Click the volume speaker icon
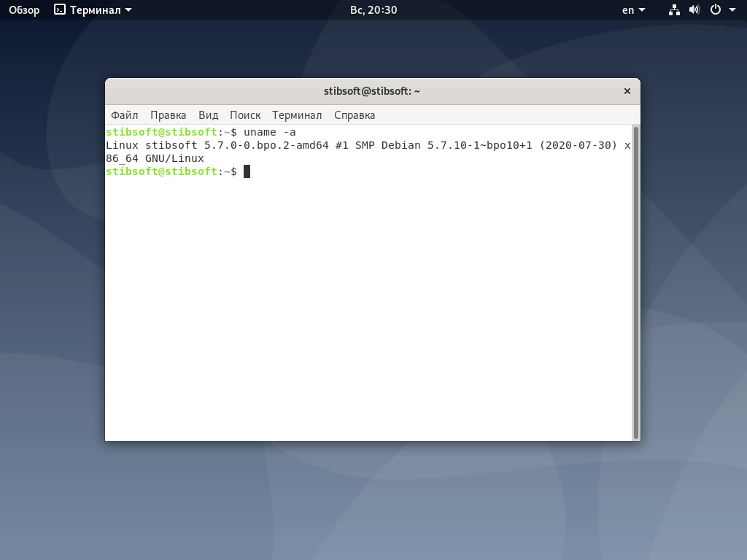 click(694, 9)
